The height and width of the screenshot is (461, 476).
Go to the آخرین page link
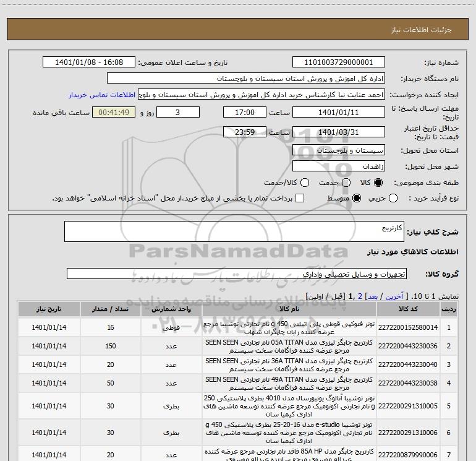394,296
